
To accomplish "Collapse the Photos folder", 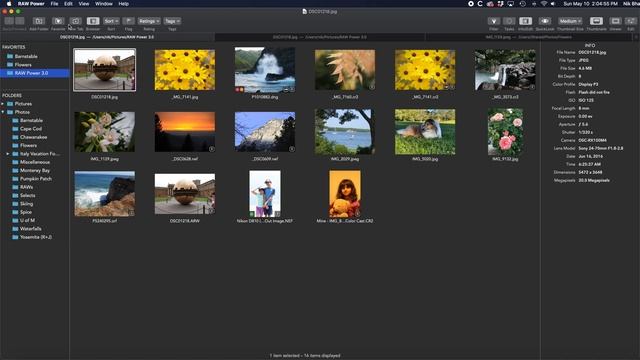I will 3,112.
